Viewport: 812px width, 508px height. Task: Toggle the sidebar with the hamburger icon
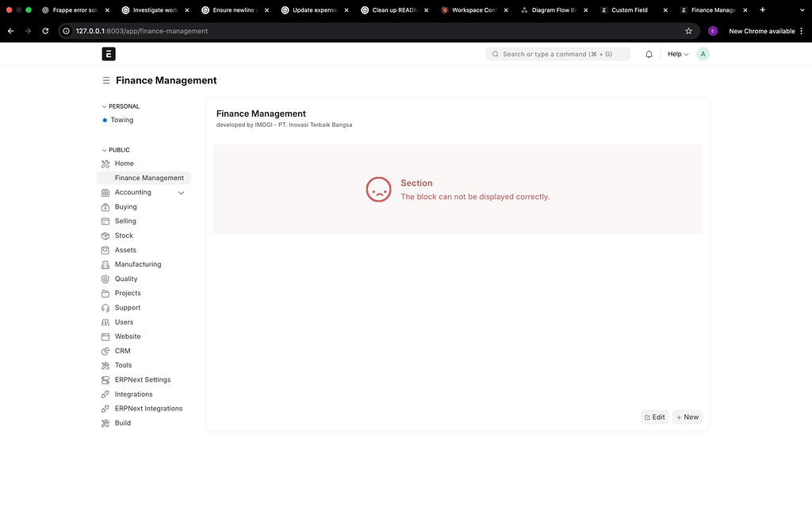coord(106,79)
